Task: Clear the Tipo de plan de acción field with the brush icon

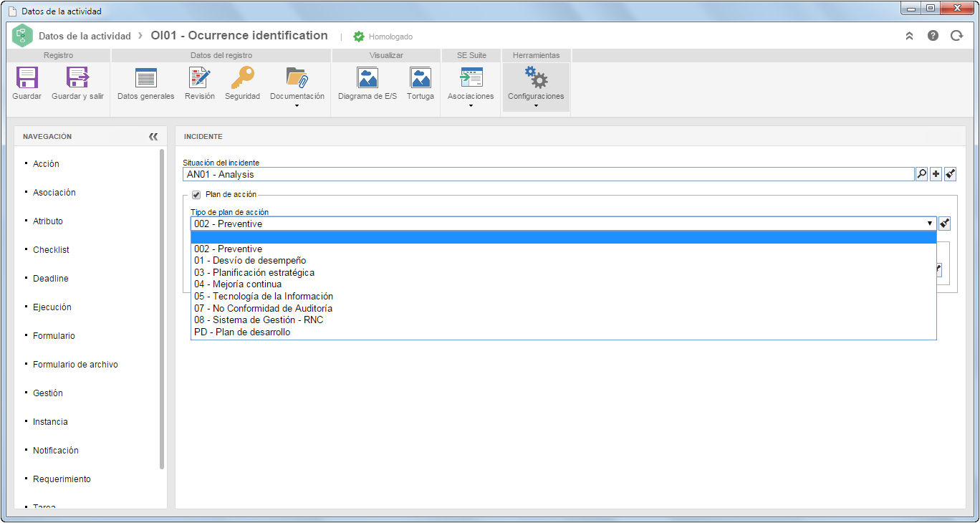Action: (944, 224)
